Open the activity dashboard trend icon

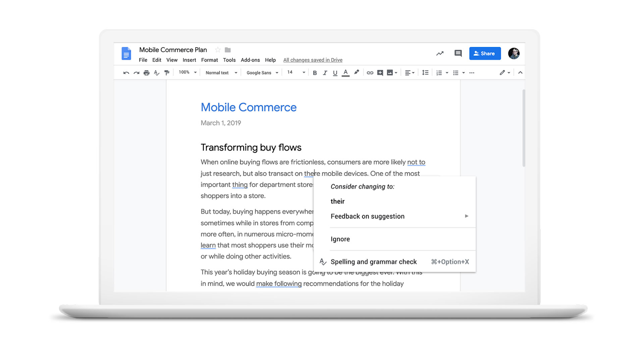point(440,53)
